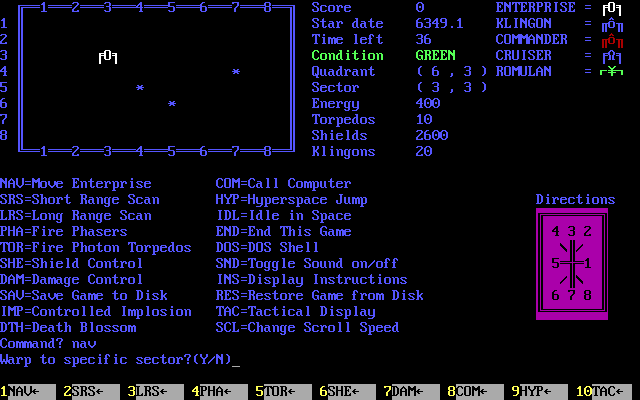Click the SND=Toggle Sound on/off entry

click(307, 263)
